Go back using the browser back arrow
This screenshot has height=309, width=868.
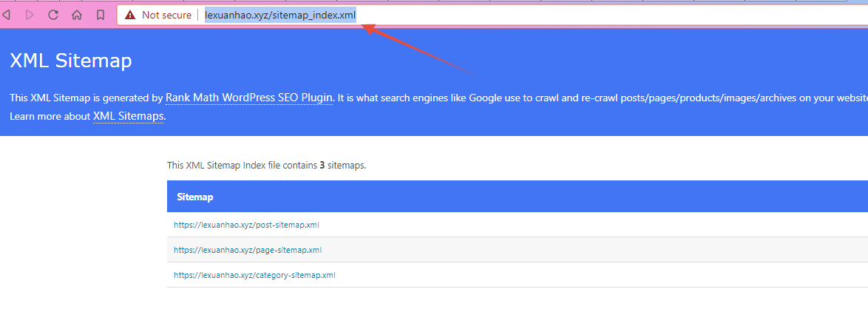coord(6,15)
